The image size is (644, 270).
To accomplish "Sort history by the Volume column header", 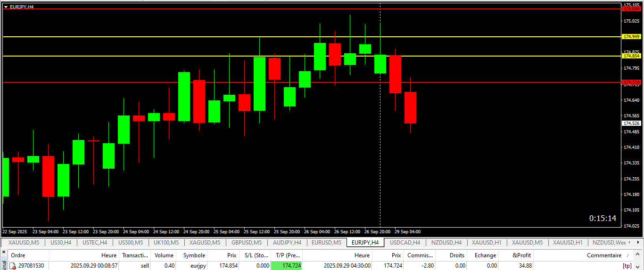I will point(164,255).
